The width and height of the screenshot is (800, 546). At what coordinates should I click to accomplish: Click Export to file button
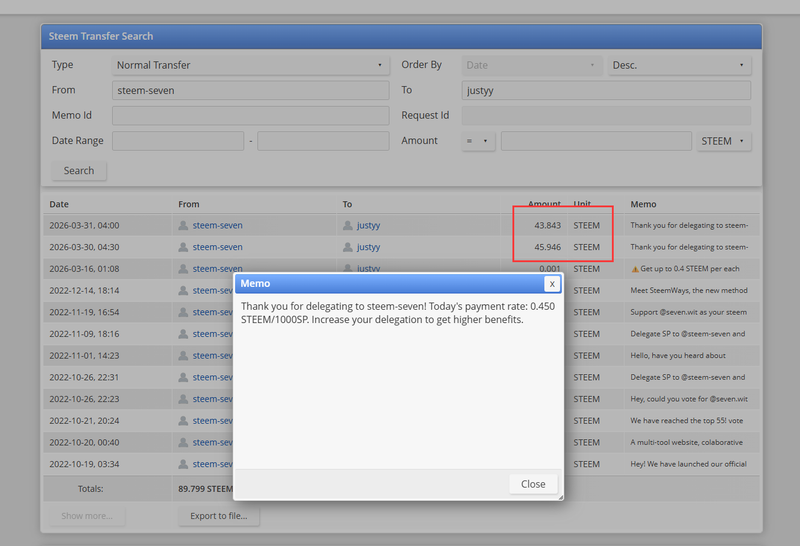click(219, 516)
